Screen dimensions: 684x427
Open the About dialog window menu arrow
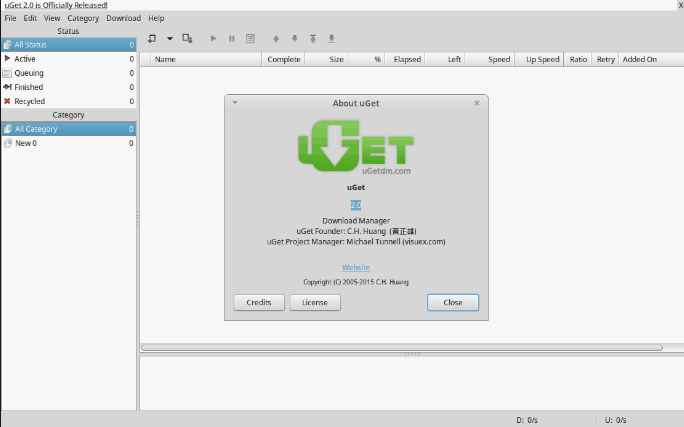235,102
